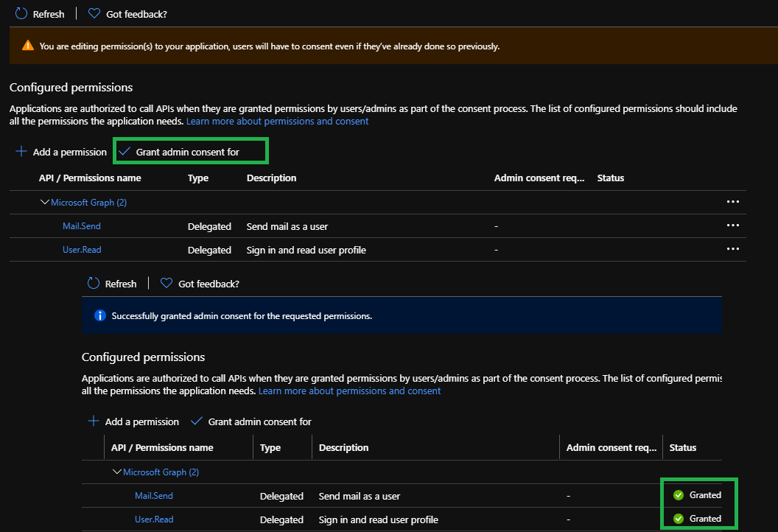Click the lower heart feedback icon

(167, 283)
